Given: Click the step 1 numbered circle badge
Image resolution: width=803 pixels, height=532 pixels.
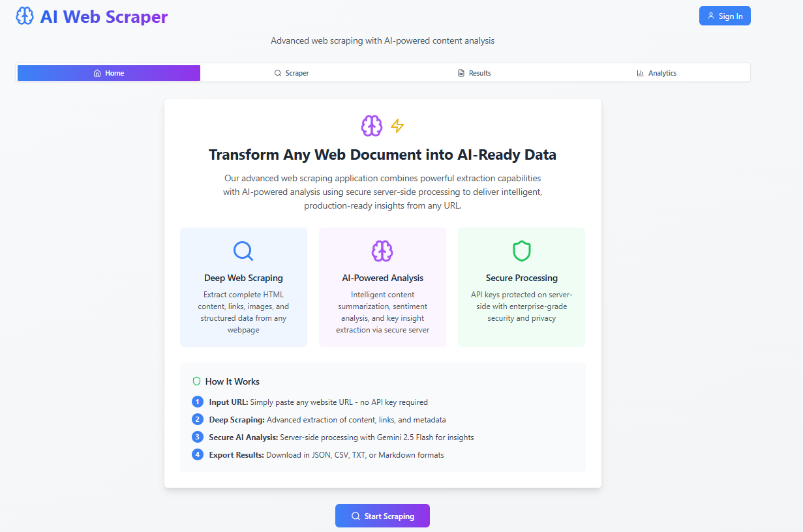Looking at the screenshot, I should 198,402.
